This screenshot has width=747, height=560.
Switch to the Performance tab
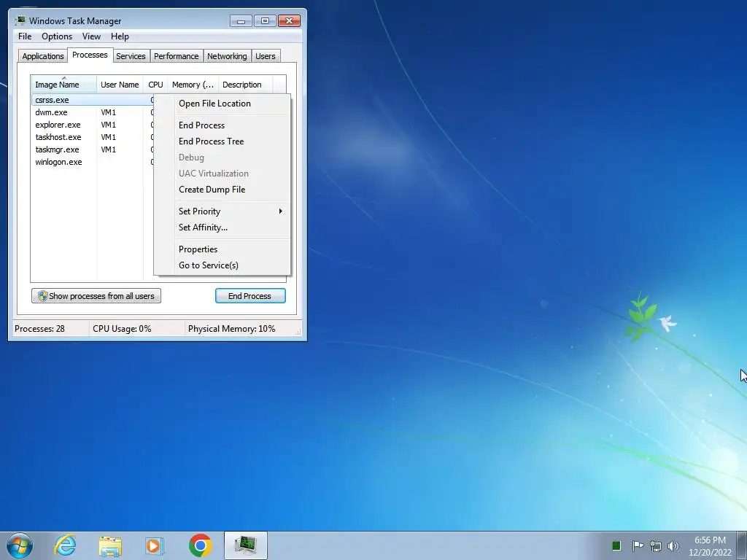(177, 56)
